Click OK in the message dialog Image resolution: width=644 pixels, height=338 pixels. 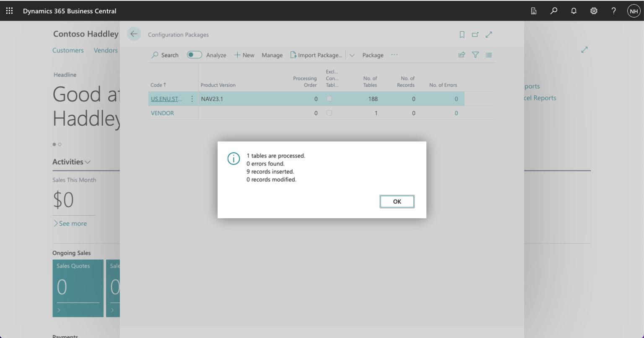(397, 201)
